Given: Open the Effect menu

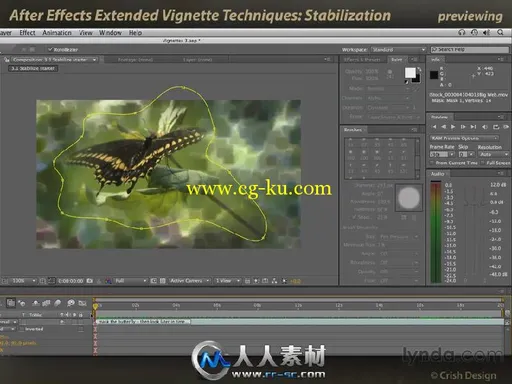Looking at the screenshot, I should (27, 33).
